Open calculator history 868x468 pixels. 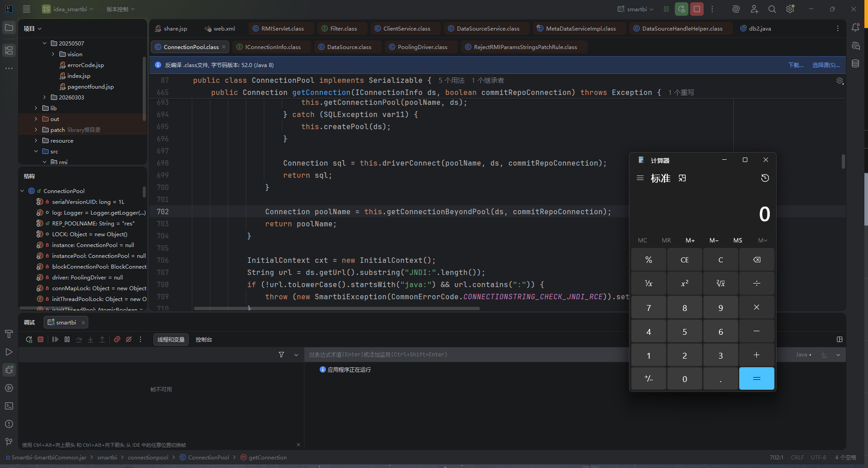pos(765,178)
